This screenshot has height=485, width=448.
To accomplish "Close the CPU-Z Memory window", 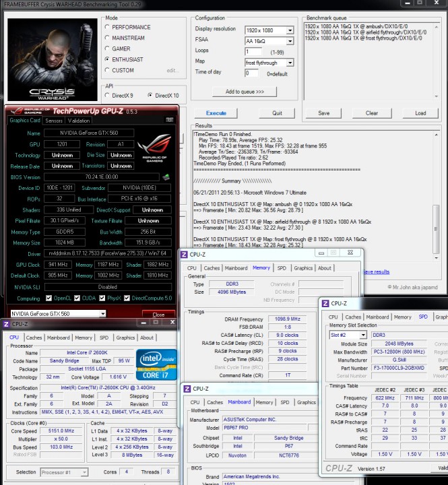I will [x=350, y=253].
